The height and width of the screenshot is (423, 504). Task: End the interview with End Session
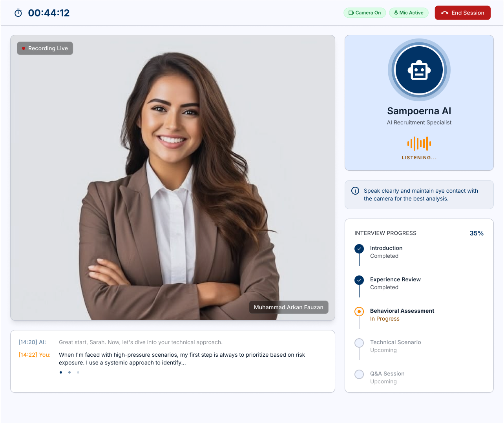click(463, 13)
